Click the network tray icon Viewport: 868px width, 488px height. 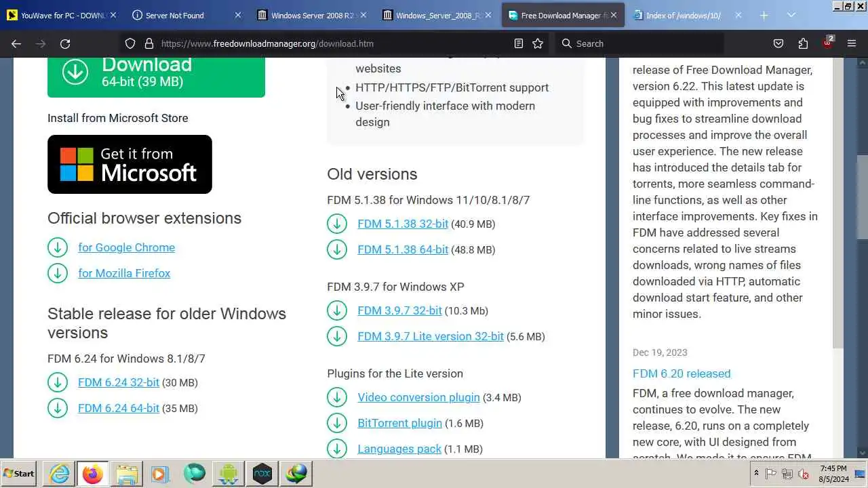click(787, 474)
